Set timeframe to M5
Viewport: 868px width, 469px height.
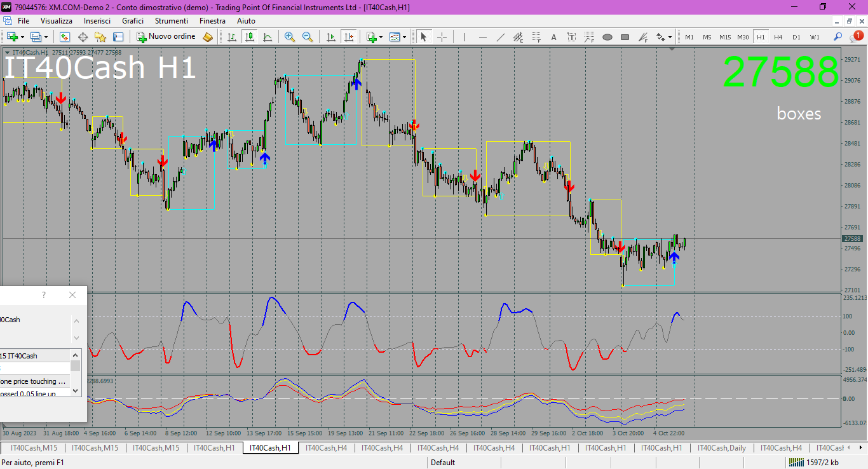pyautogui.click(x=707, y=37)
